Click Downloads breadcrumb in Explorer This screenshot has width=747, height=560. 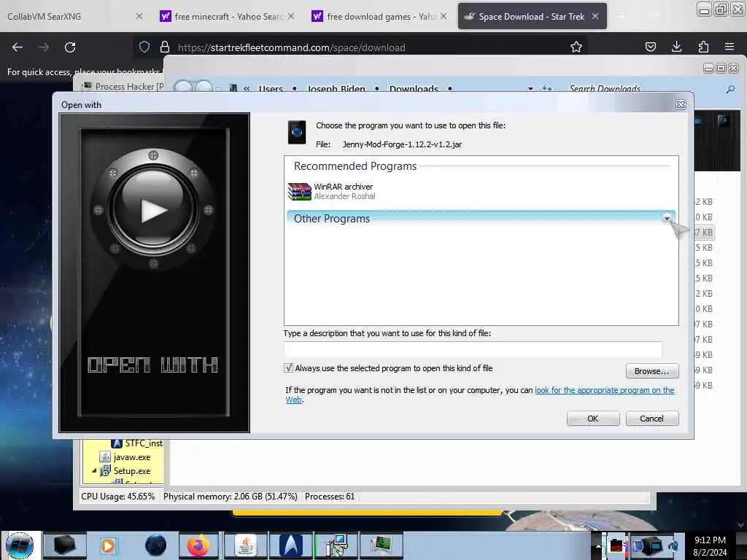(414, 88)
